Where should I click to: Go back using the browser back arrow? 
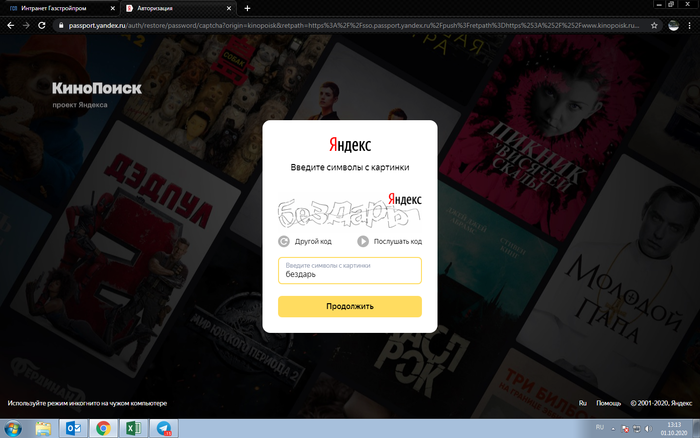(9, 24)
